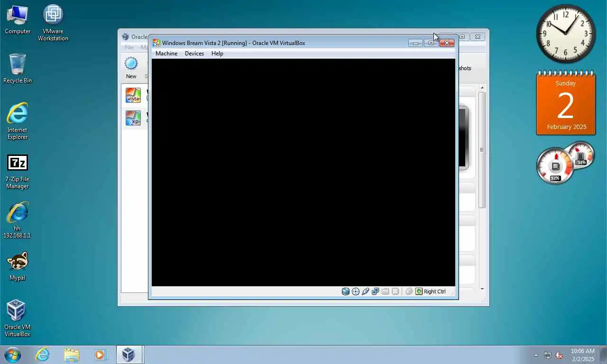Click the muted volume tray icon
607x364 pixels.
[559, 355]
